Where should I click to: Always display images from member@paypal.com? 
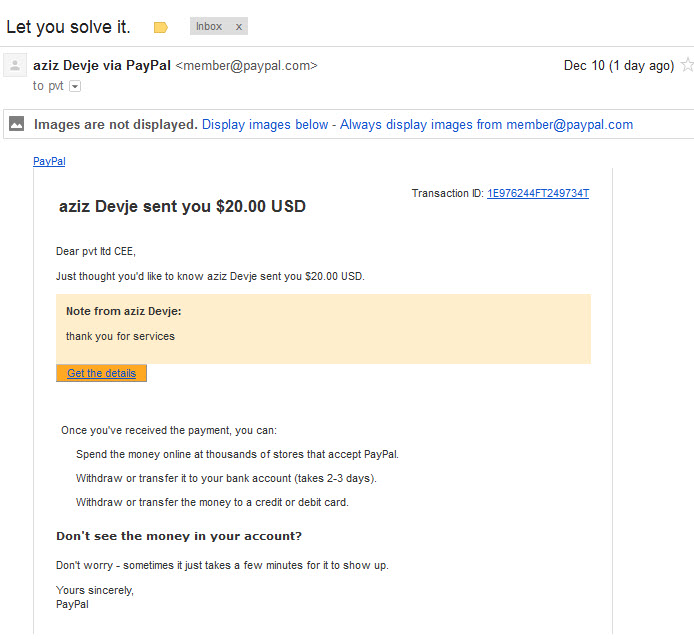pos(486,125)
